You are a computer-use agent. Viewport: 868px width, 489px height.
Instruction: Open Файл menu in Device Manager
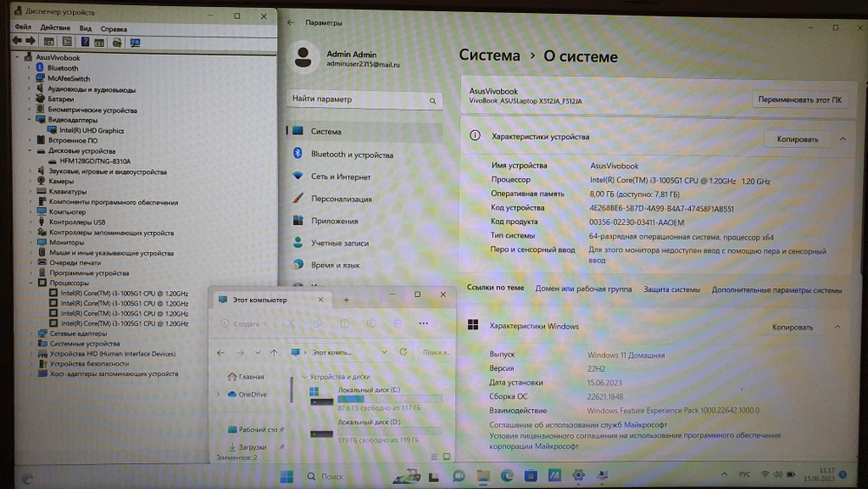point(23,27)
